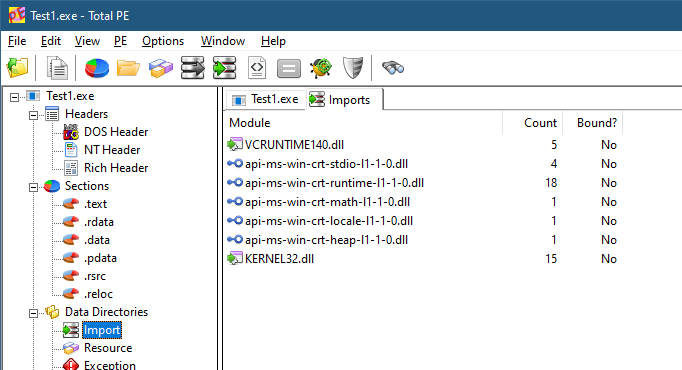Click the code brackets document toolbar icon
The image size is (682, 370).
(x=257, y=68)
